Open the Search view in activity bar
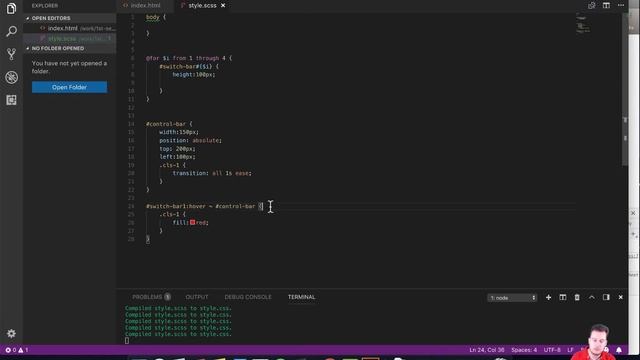The width and height of the screenshot is (640, 360). [x=11, y=31]
